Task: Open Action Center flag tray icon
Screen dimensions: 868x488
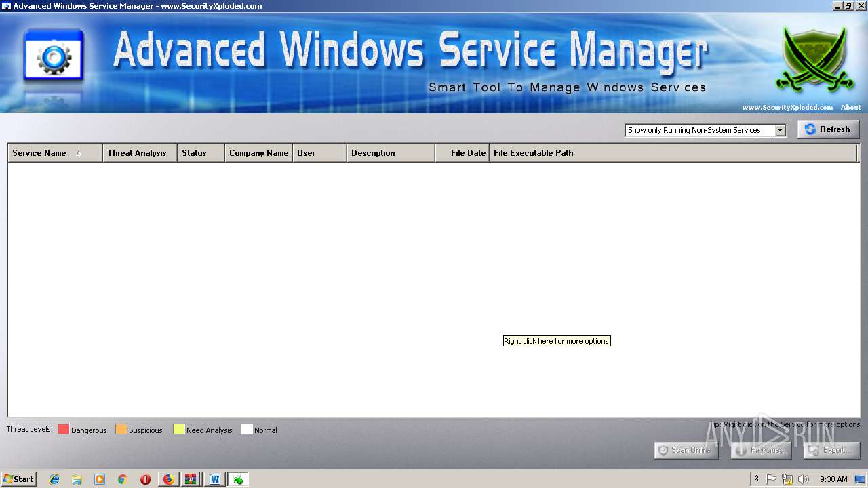Action: [771, 479]
